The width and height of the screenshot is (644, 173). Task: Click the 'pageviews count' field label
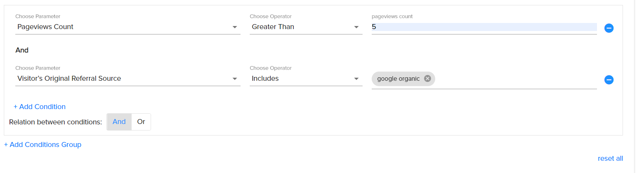(x=392, y=16)
